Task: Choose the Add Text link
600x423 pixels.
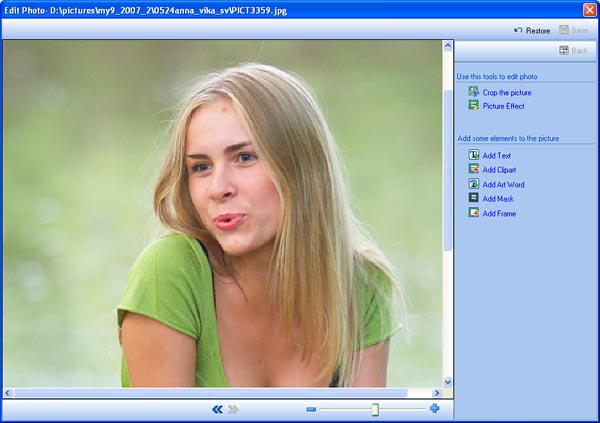Action: 497,155
